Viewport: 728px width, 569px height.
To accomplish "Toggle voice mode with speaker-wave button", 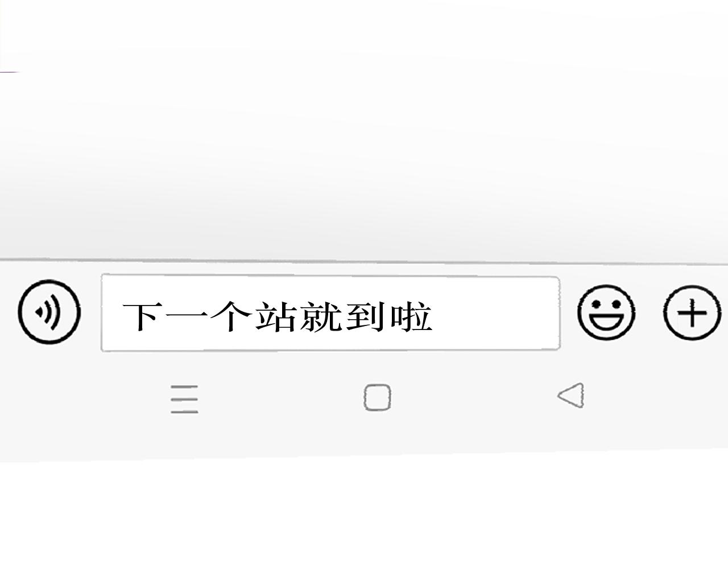I will 49,311.
